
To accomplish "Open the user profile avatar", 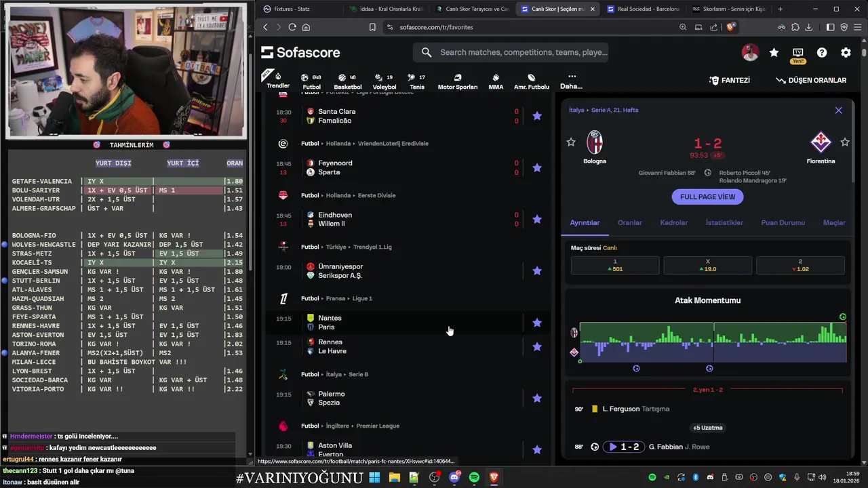I will (x=750, y=52).
